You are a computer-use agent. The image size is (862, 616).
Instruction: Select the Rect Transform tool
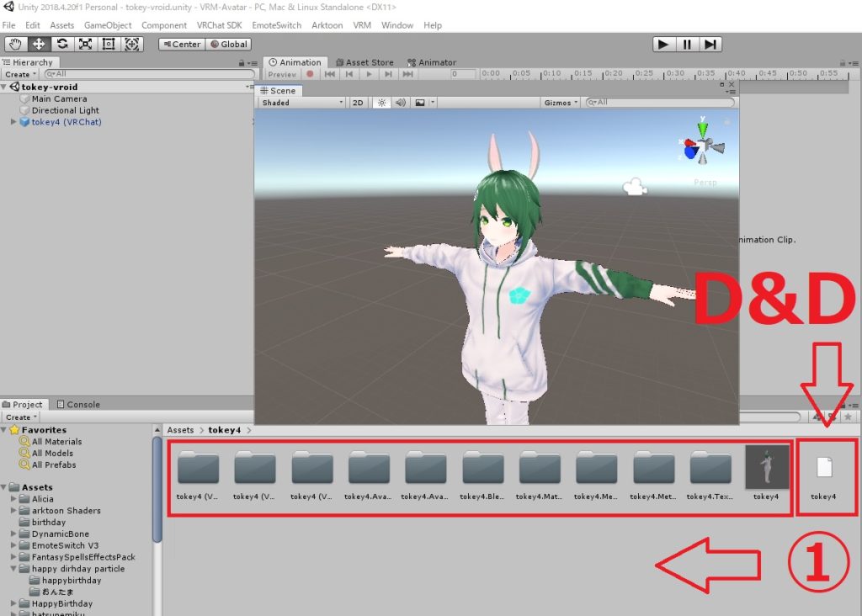click(108, 44)
